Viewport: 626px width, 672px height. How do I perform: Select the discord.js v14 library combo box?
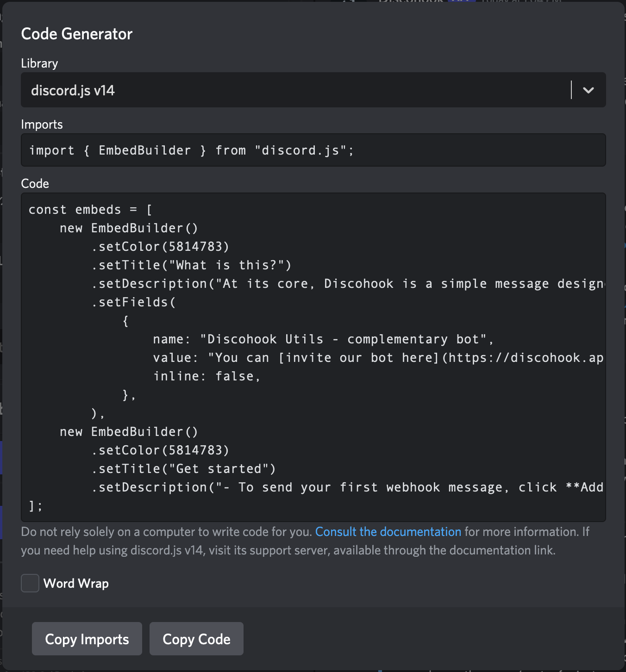(x=313, y=90)
